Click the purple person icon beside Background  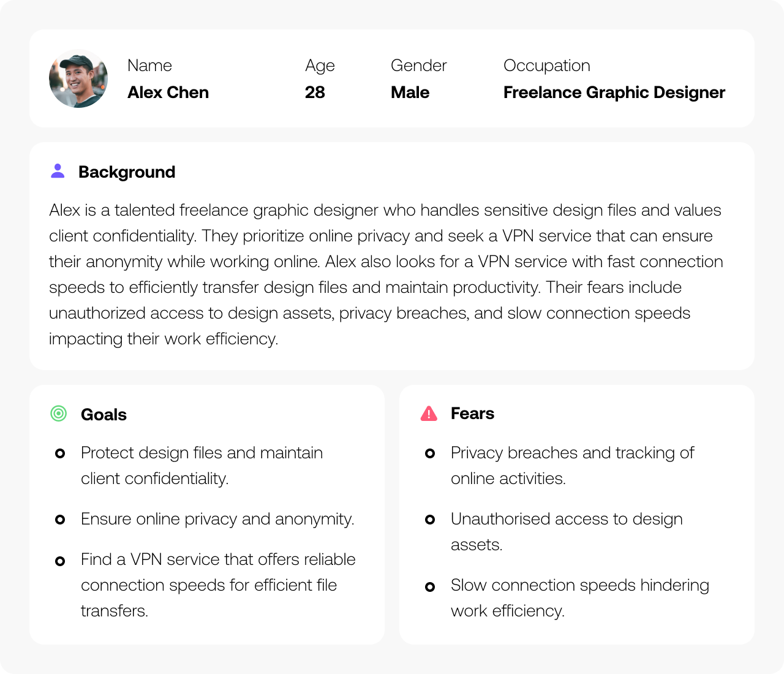click(x=58, y=171)
